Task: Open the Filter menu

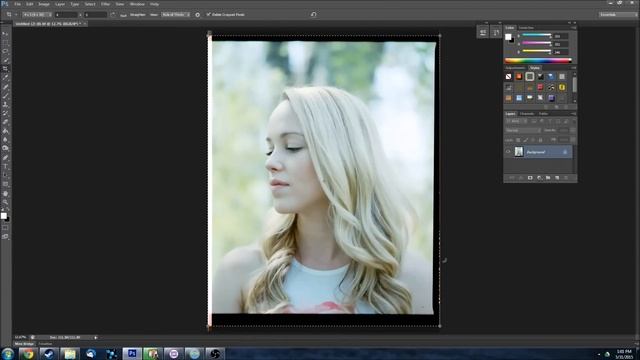Action: click(105, 4)
